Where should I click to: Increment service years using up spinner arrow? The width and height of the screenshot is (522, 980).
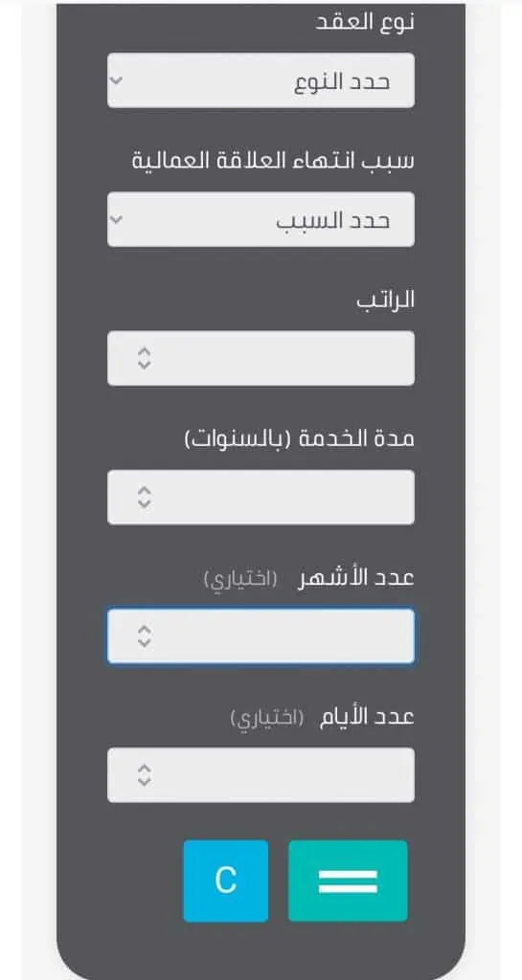[145, 491]
